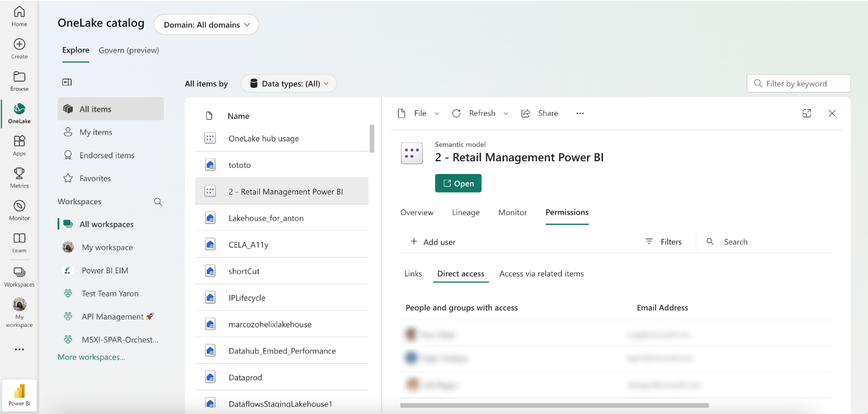
Task: Select My workspace in workspaces list
Action: (110, 247)
